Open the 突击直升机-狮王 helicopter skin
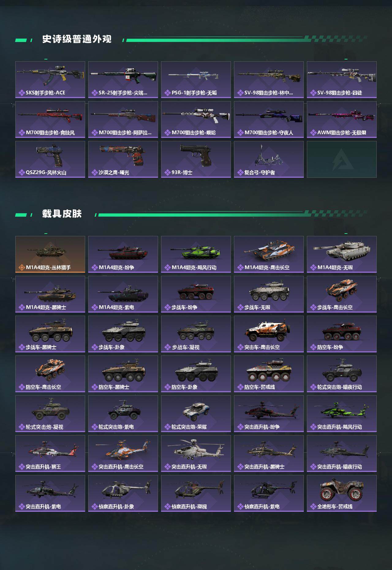The height and width of the screenshot is (570, 392). tap(50, 454)
